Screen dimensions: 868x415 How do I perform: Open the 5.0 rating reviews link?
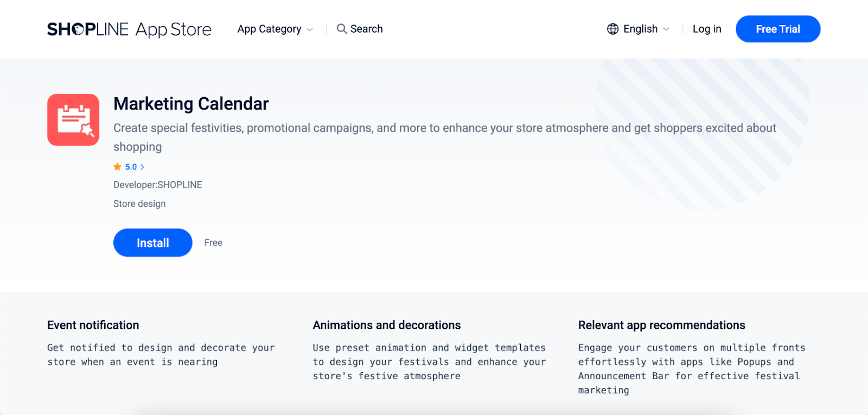[131, 167]
